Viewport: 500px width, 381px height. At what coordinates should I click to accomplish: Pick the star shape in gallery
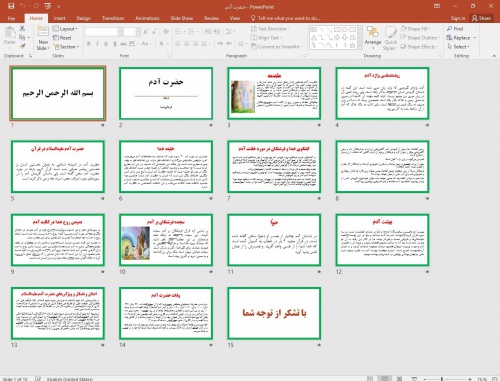352,45
